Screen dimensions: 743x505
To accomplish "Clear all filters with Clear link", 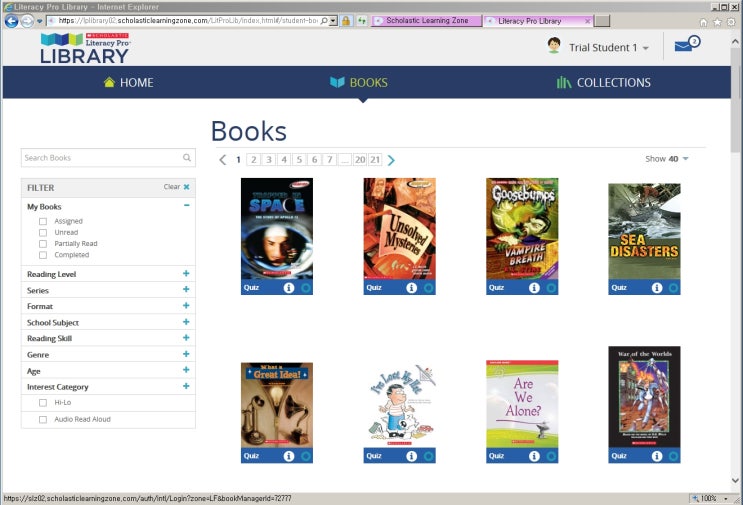I will 177,187.
